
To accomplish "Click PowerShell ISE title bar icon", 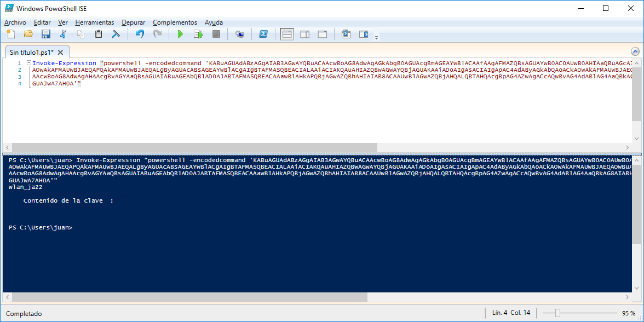I will tap(9, 8).
